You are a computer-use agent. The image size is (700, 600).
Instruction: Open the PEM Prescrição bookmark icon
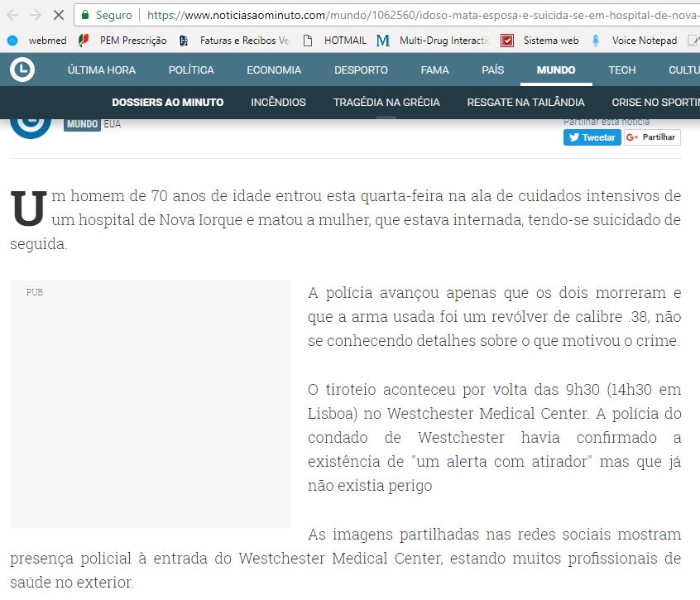click(x=82, y=40)
